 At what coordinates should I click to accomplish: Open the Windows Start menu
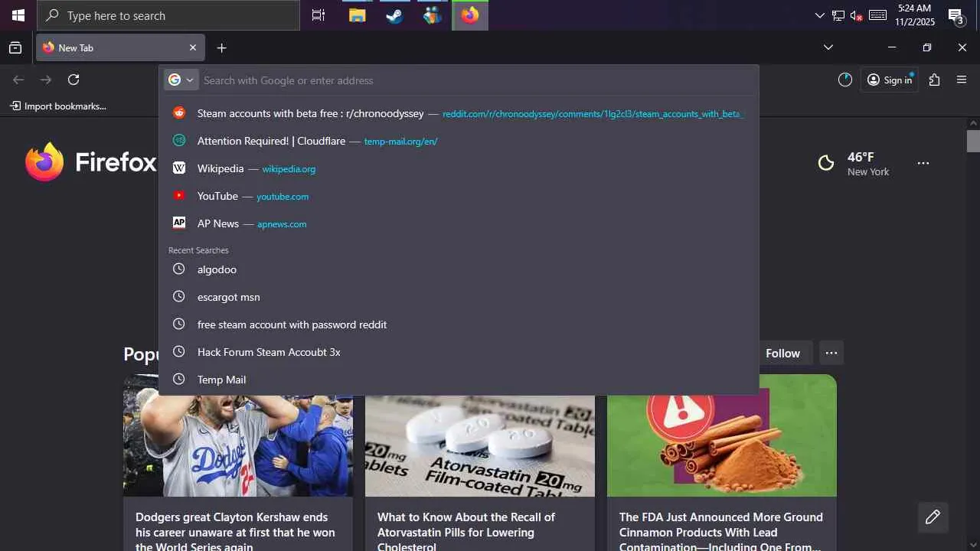tap(18, 15)
